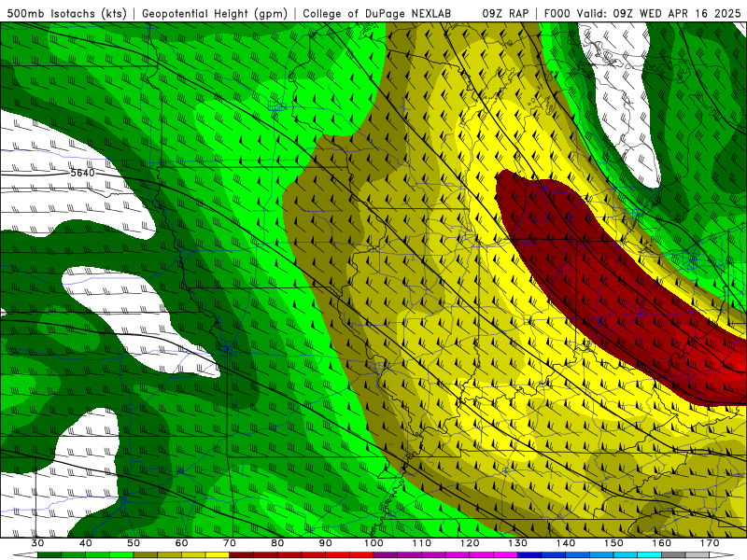This screenshot has height=560, width=747.
Task: Click the dark blue swatch beginning at 130
Action: (529, 554)
